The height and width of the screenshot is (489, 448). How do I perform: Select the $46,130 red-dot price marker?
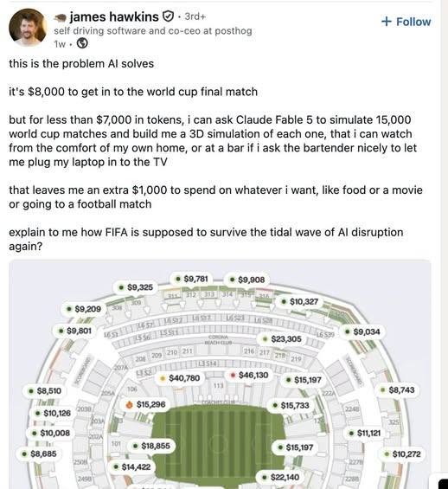point(249,375)
